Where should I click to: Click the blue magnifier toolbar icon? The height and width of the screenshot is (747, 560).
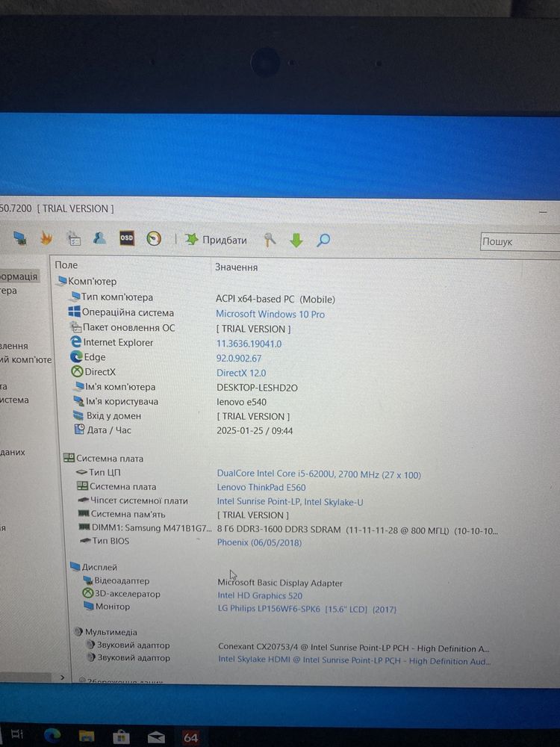tap(323, 240)
